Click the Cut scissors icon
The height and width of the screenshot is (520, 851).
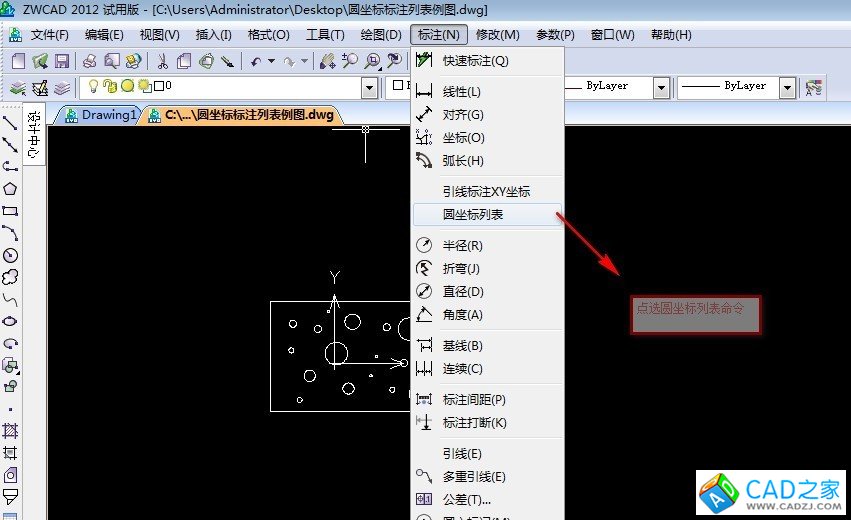pyautogui.click(x=162, y=61)
